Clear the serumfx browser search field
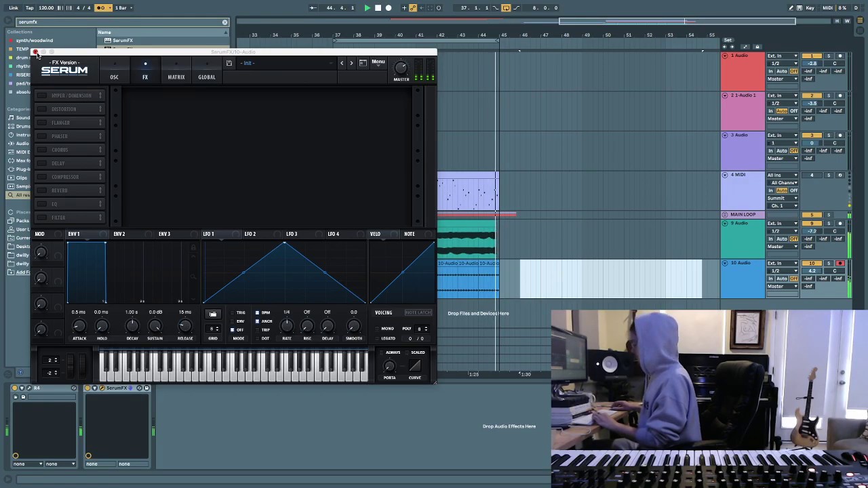 point(225,22)
